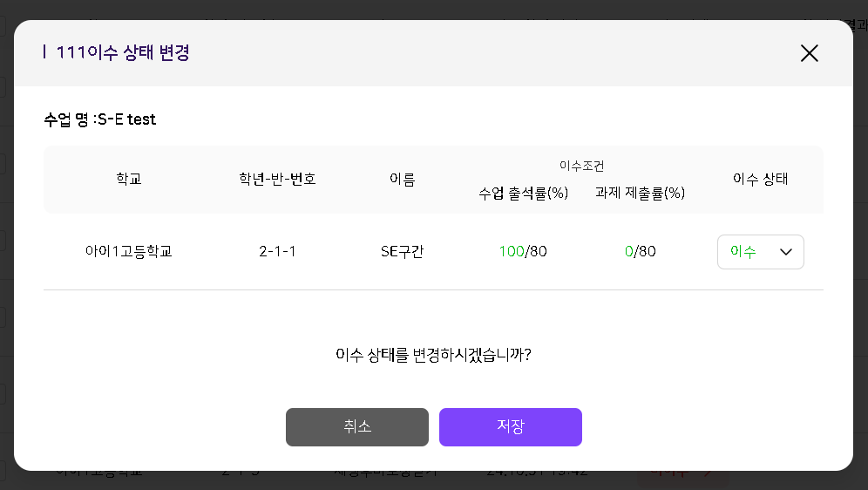Image resolution: width=868 pixels, height=490 pixels.
Task: Click the 수업 출석률(%) column header
Action: click(523, 194)
